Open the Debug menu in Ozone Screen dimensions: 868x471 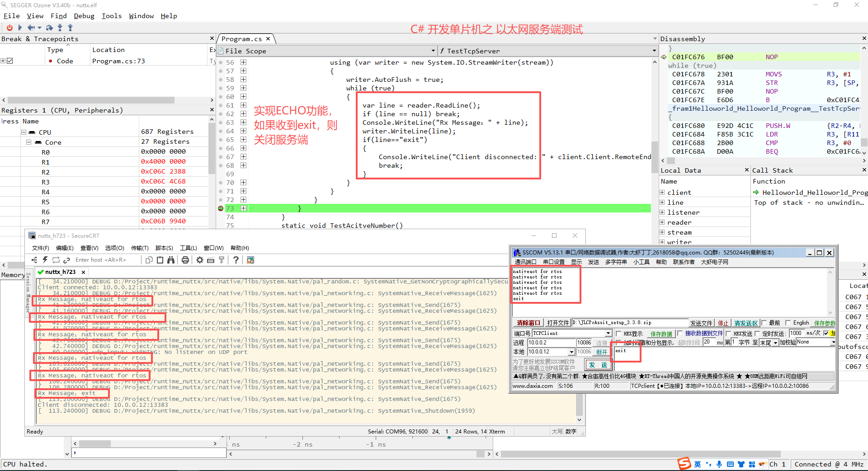[x=84, y=16]
